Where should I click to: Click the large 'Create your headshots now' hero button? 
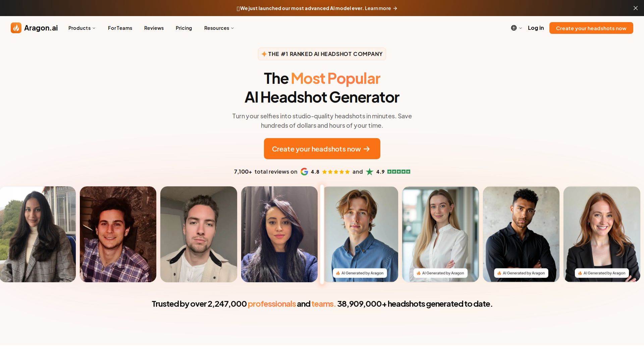click(x=322, y=148)
